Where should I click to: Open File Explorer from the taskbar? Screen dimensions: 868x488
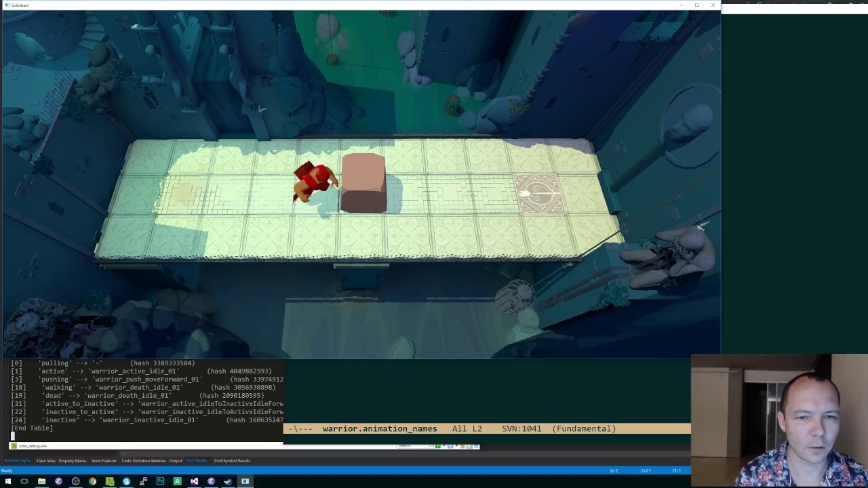pyautogui.click(x=41, y=481)
